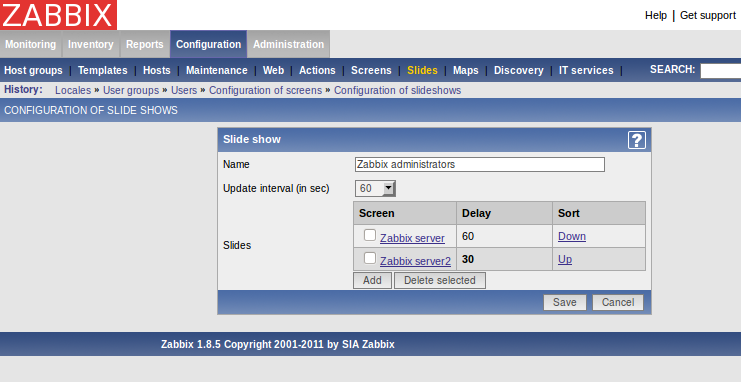This screenshot has height=382, width=741.
Task: Switch to the Reports tab
Action: 145,44
